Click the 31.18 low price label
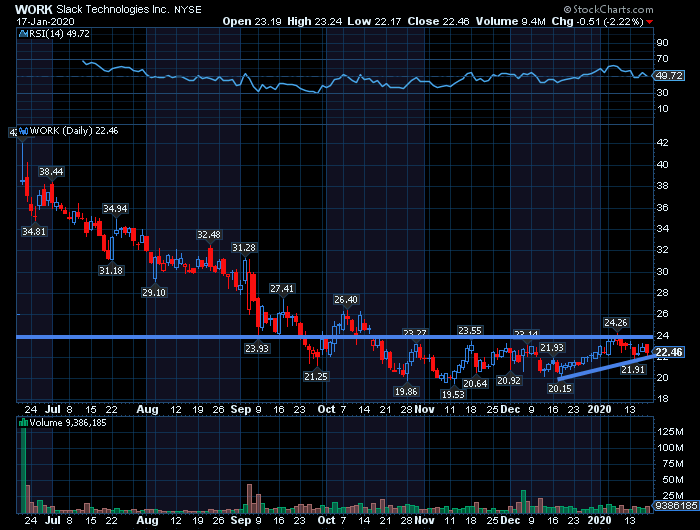This screenshot has width=700, height=530. [x=111, y=270]
